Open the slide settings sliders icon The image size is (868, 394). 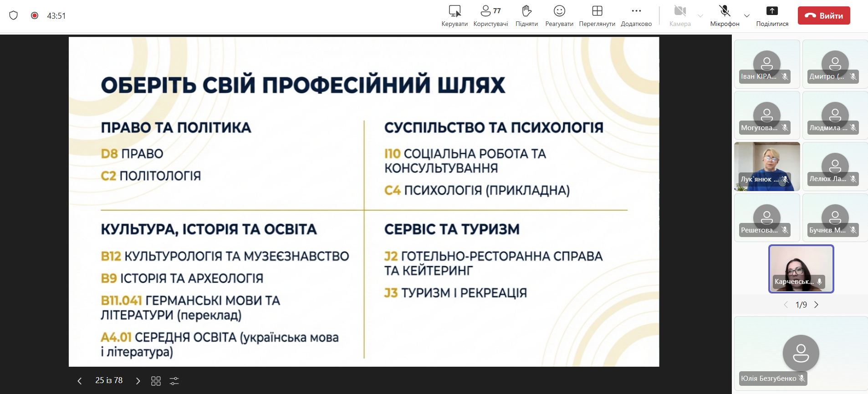[x=174, y=381]
